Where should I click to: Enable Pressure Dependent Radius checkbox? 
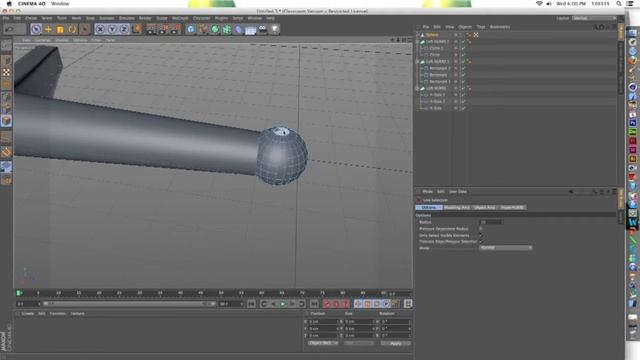pos(481,229)
